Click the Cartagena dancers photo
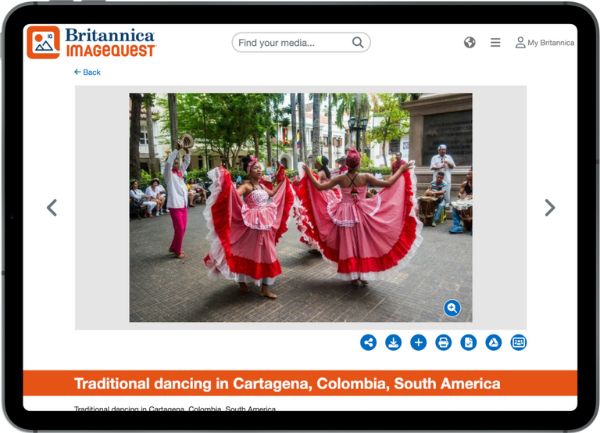 [300, 207]
